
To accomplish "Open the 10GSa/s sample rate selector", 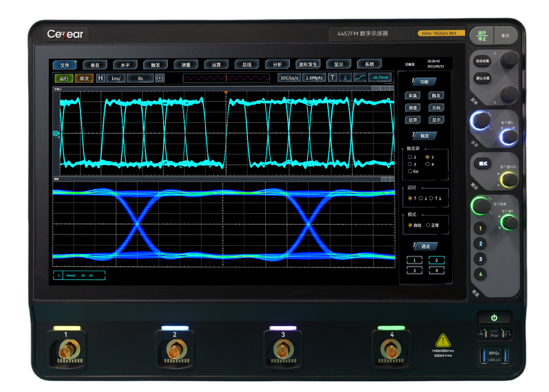I will click(x=289, y=78).
